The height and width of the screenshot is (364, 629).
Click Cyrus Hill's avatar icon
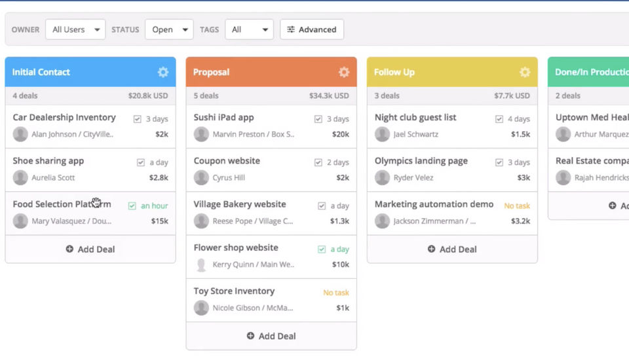click(x=201, y=177)
